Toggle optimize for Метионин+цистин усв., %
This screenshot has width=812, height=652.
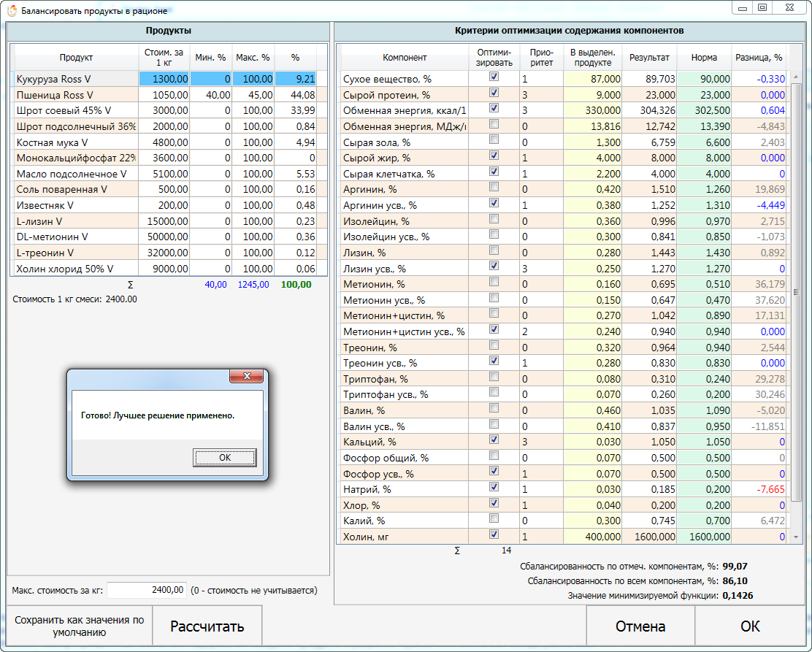pyautogui.click(x=494, y=329)
